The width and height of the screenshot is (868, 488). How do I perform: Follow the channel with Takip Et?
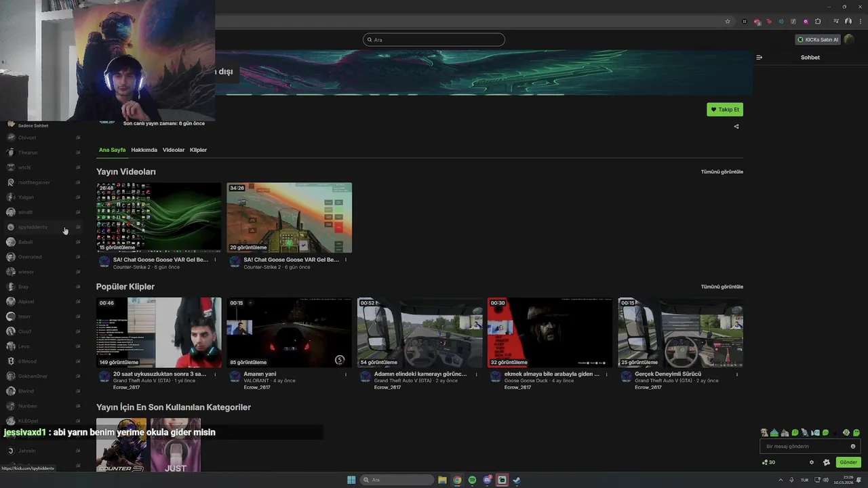[x=725, y=109]
